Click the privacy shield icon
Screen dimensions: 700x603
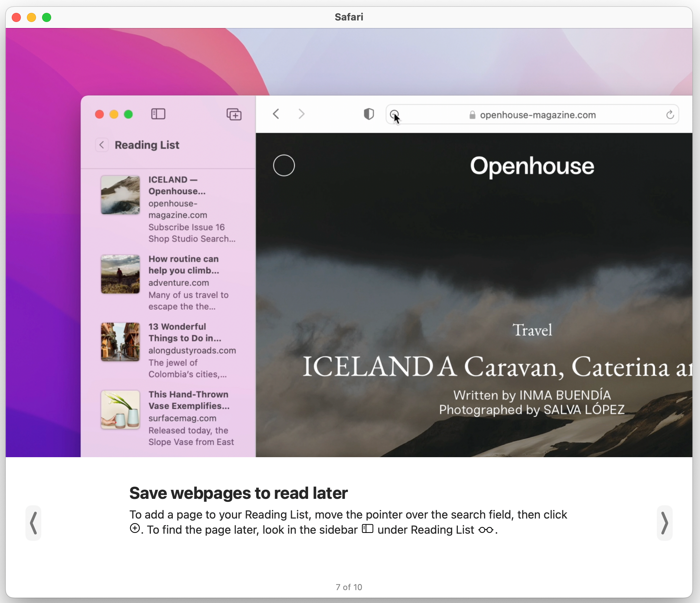tap(369, 114)
